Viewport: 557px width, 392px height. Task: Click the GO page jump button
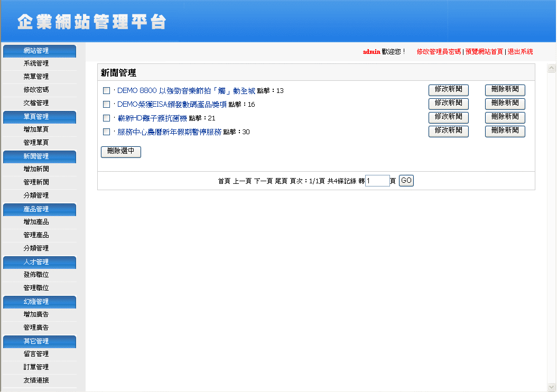[x=406, y=181]
